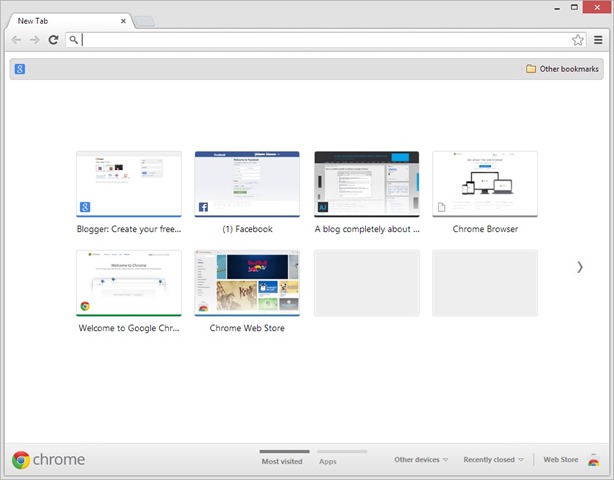The width and height of the screenshot is (614, 480).
Task: Open the Web Store link in the footer
Action: 560,460
